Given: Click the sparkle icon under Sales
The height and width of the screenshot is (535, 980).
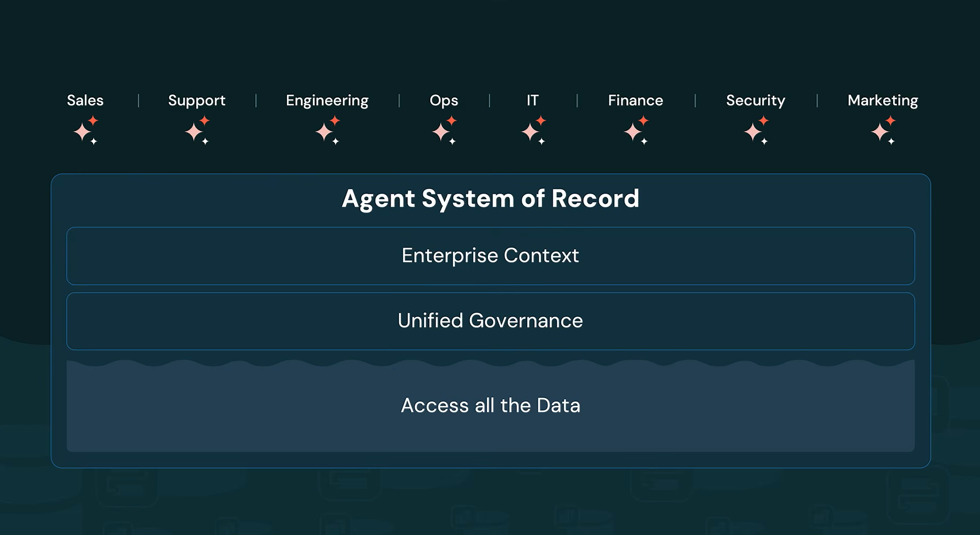Looking at the screenshot, I should coord(86,130).
